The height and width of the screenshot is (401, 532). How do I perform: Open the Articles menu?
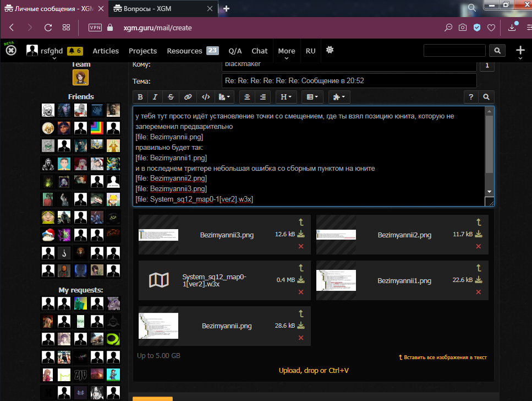[x=106, y=51]
